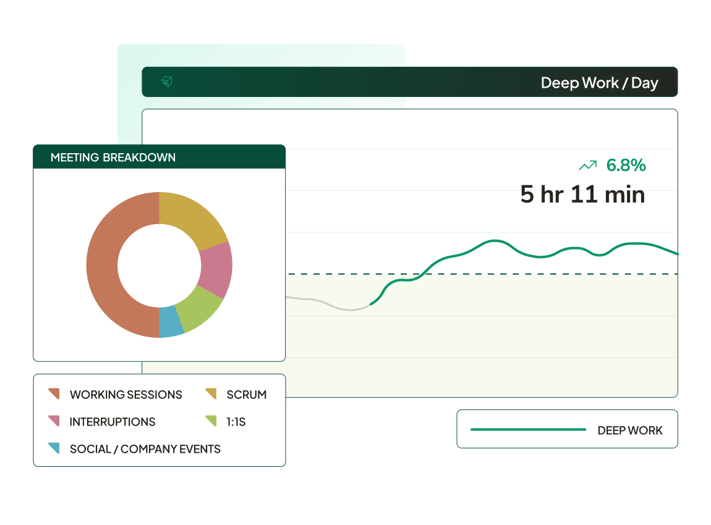Click the paper plane icon in header
711x525 pixels.
point(167,82)
